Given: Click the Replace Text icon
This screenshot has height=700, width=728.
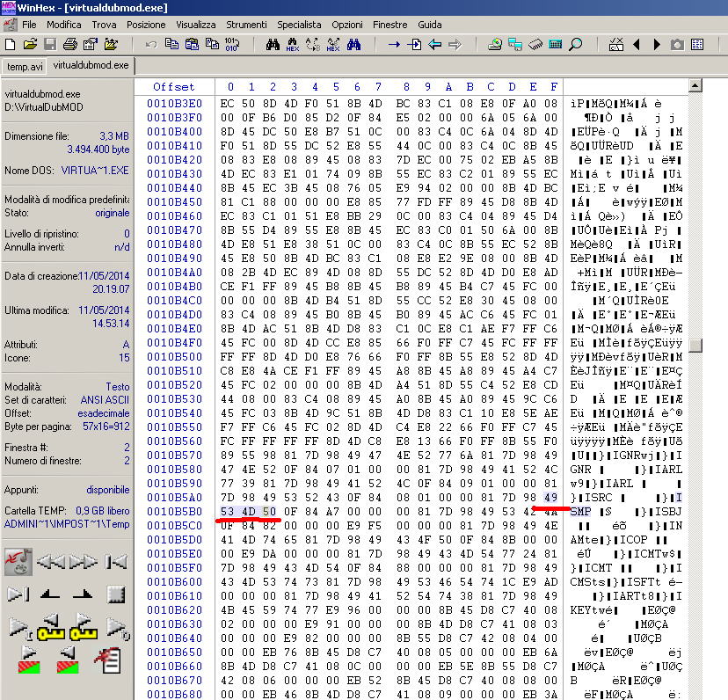Looking at the screenshot, I should pyautogui.click(x=313, y=45).
